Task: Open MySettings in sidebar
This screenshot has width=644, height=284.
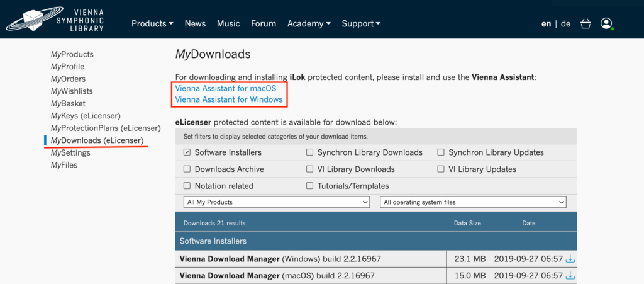Action: pyautogui.click(x=70, y=153)
